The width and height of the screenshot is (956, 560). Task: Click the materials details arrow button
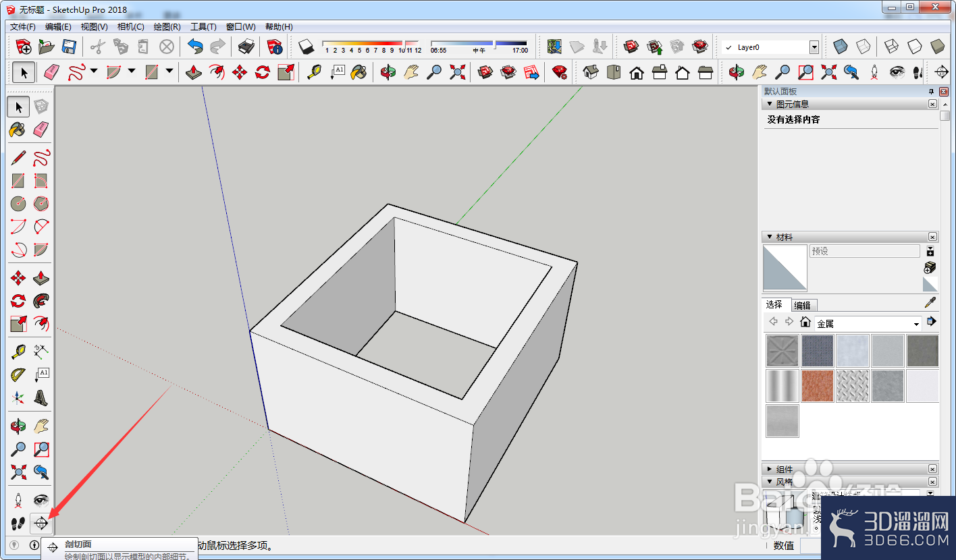pos(932,322)
